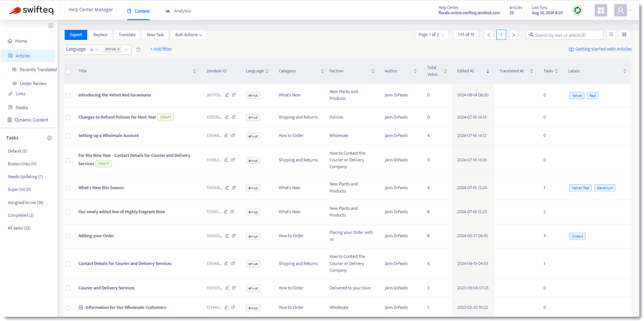The height and width of the screenshot is (321, 644).
Task: Check the Velvet Red Geraniums row checkbox
Action: pyautogui.click(x=68, y=95)
